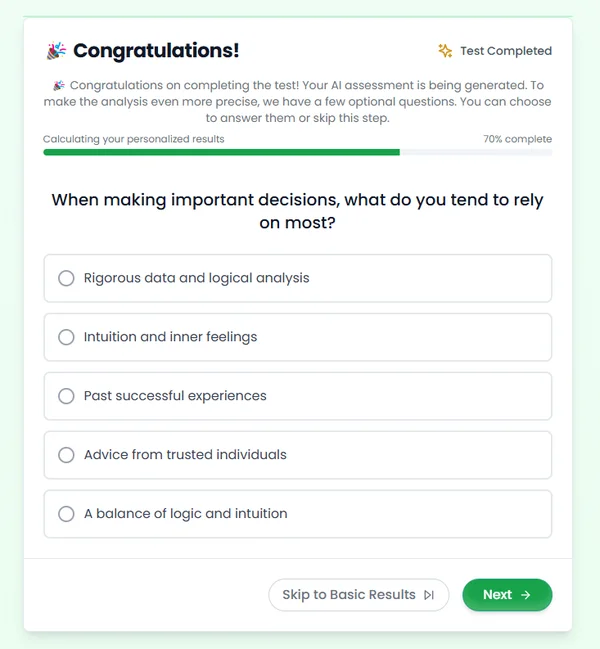Click the Calculating your personalized results text
This screenshot has width=600, height=649.
[x=134, y=139]
